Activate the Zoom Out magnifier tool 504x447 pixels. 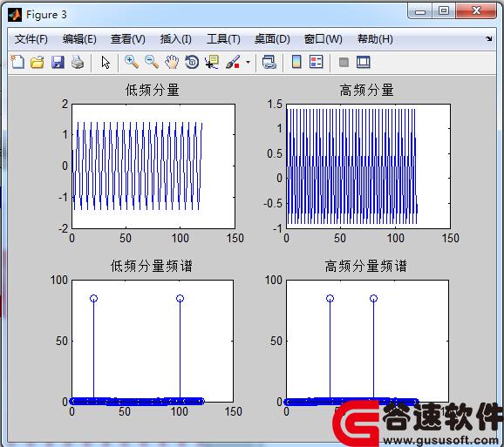152,62
